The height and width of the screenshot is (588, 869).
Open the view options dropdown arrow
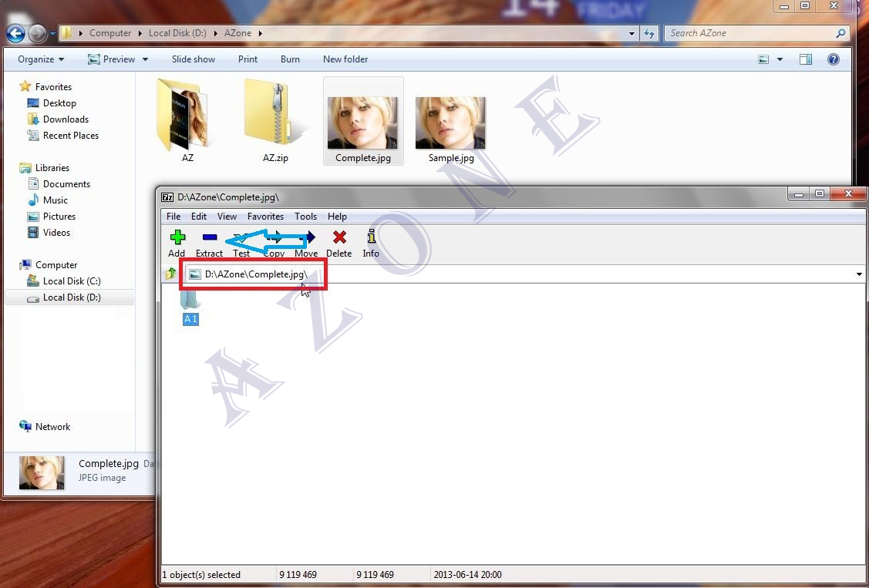(x=780, y=59)
